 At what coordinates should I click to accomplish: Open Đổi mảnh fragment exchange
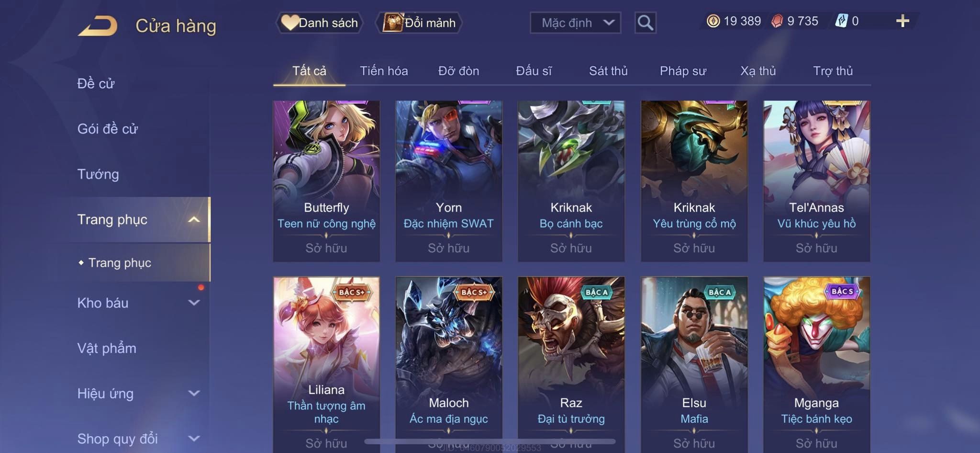coord(420,23)
